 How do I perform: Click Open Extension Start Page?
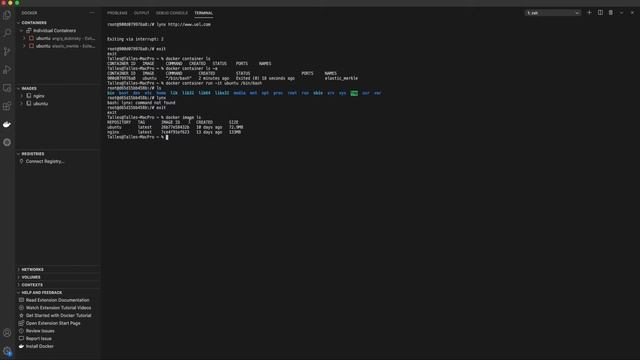click(x=53, y=323)
